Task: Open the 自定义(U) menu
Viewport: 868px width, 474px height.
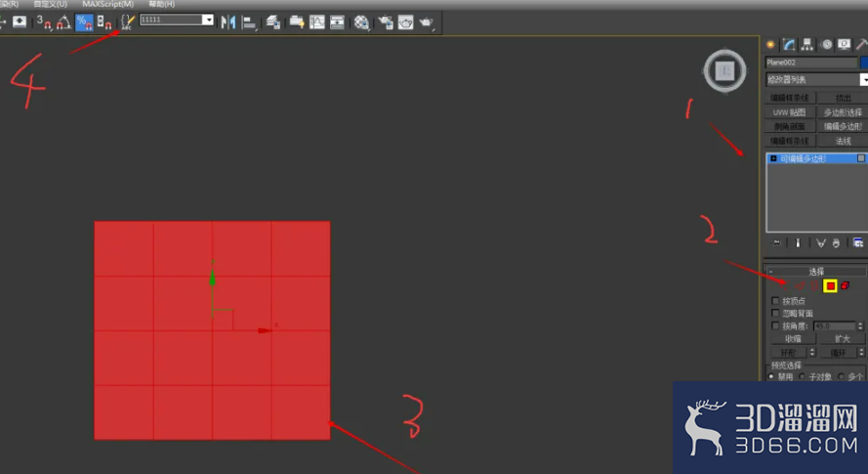Action: point(51,4)
